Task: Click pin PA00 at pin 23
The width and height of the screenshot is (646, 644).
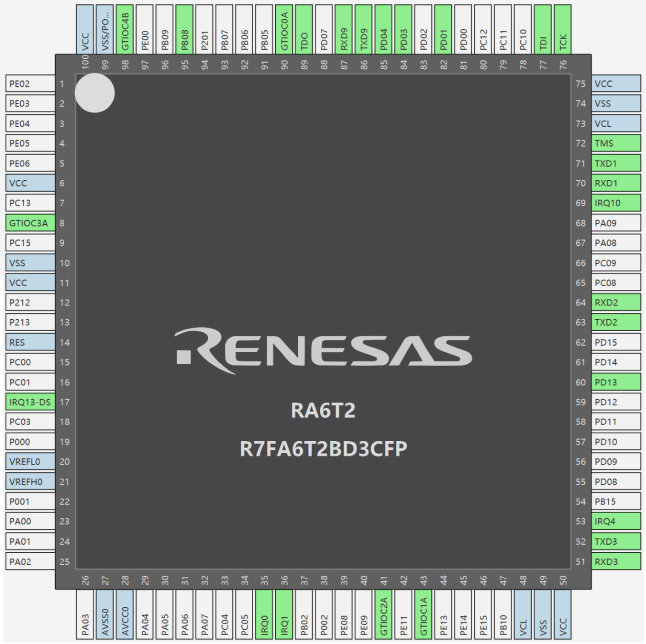Action: (x=30, y=521)
